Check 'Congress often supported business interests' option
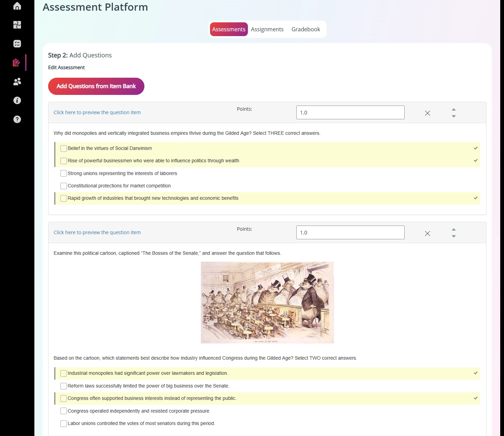504x436 pixels. click(64, 399)
